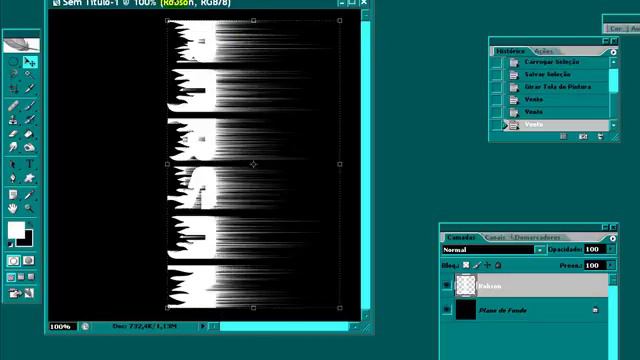Click Jump to ImageReady at toolbox bottom
The height and width of the screenshot is (360, 640).
22,293
